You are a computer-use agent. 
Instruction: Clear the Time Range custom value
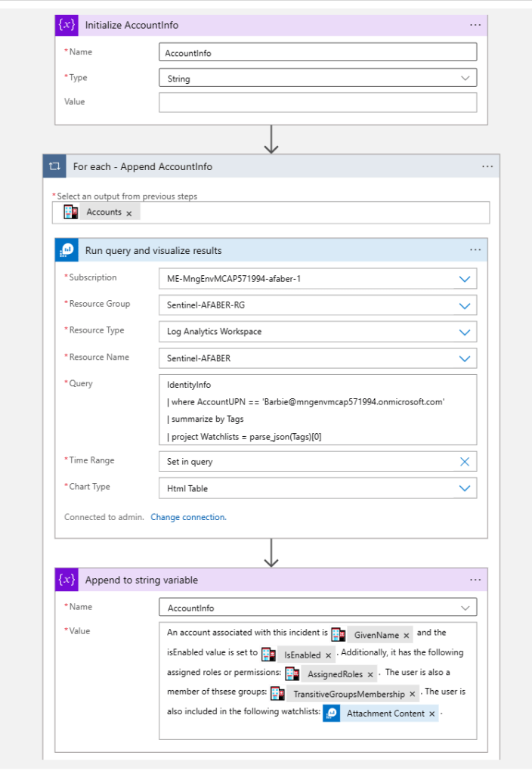[465, 461]
